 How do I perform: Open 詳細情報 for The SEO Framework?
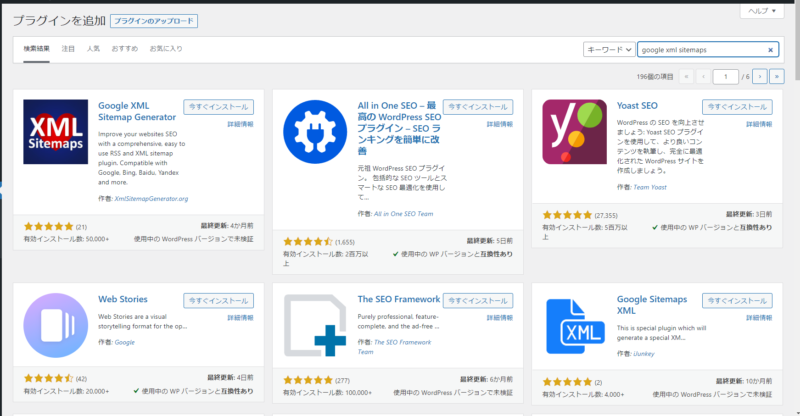pyautogui.click(x=499, y=317)
